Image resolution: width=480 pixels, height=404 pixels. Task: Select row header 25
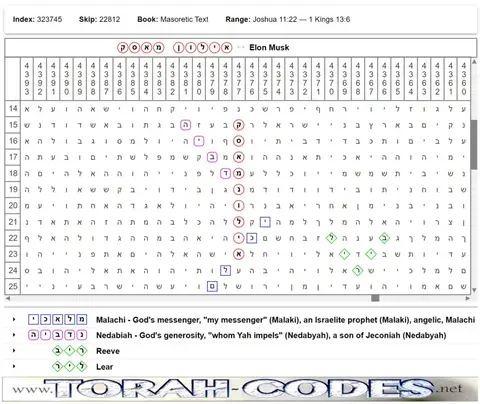(x=13, y=286)
